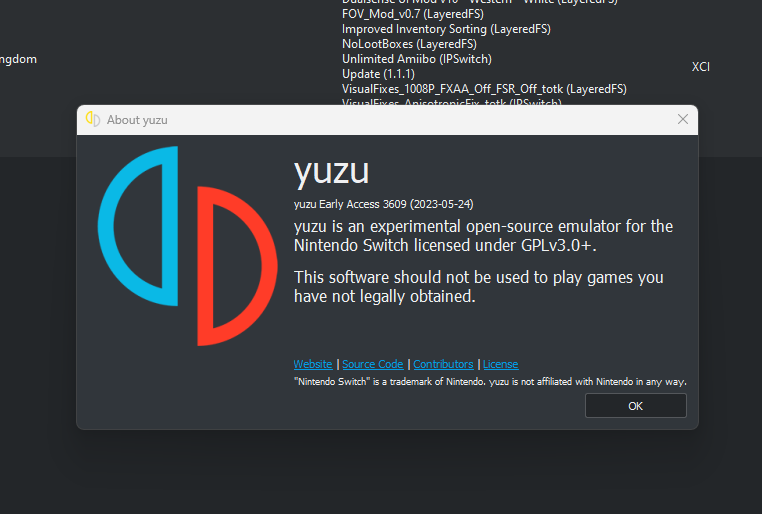Click the 'About yuzu' title bar text
The image size is (762, 514).
tap(137, 120)
